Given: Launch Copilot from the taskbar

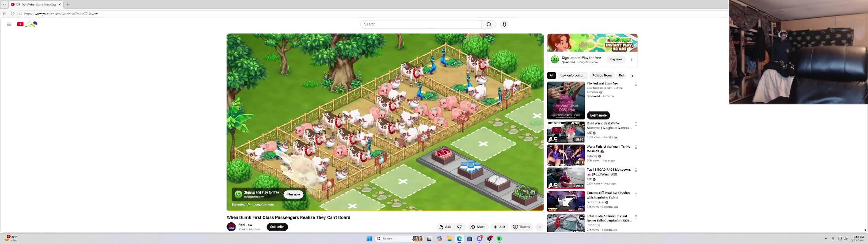Looking at the screenshot, I should click(x=439, y=239).
